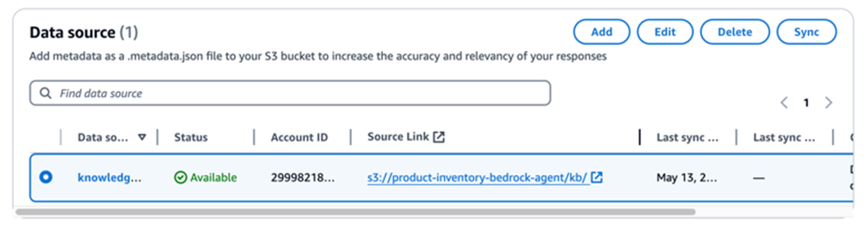Open external link icon beside S3 path

click(x=597, y=177)
